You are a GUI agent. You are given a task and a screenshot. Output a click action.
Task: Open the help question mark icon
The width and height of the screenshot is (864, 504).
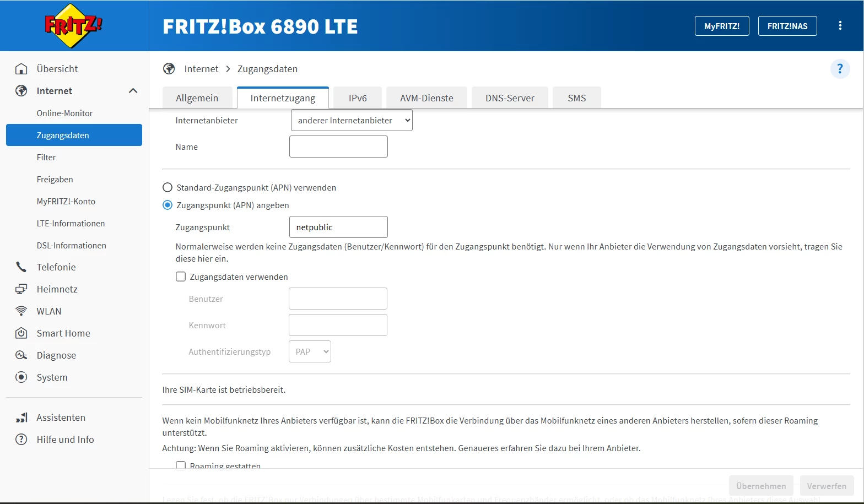(x=840, y=69)
